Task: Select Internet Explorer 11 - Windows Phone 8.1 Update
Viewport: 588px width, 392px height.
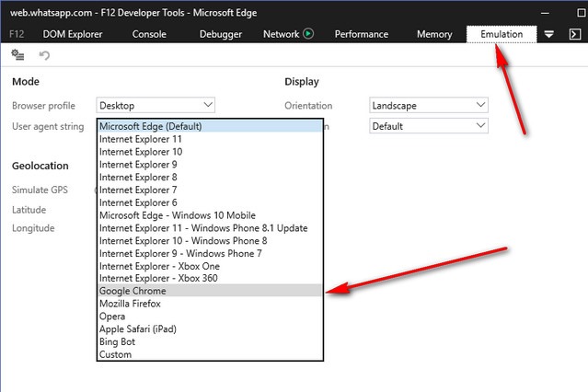Action: [210, 228]
